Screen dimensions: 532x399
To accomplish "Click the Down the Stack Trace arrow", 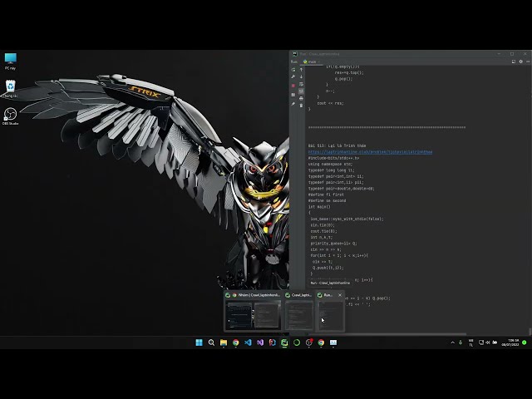I will point(301,77).
